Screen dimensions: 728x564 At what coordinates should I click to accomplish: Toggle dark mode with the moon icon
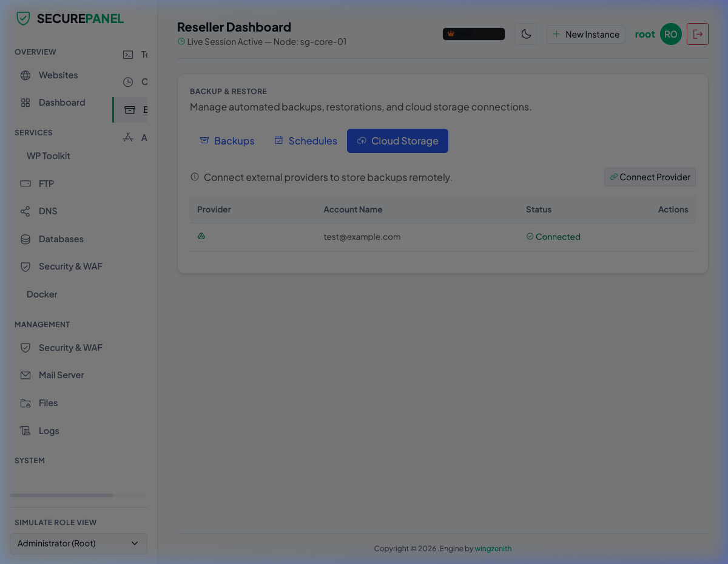pyautogui.click(x=526, y=34)
